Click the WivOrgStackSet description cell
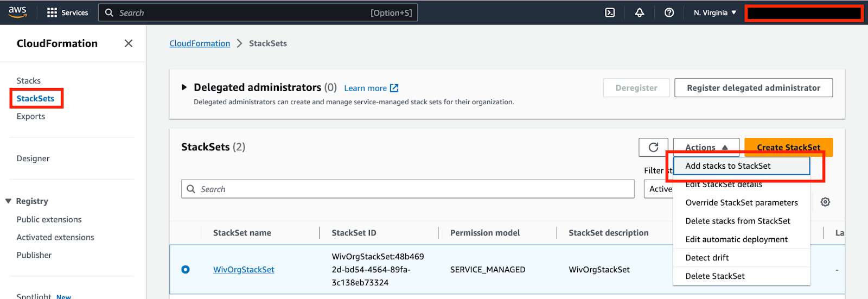The height and width of the screenshot is (299, 868). pyautogui.click(x=599, y=270)
